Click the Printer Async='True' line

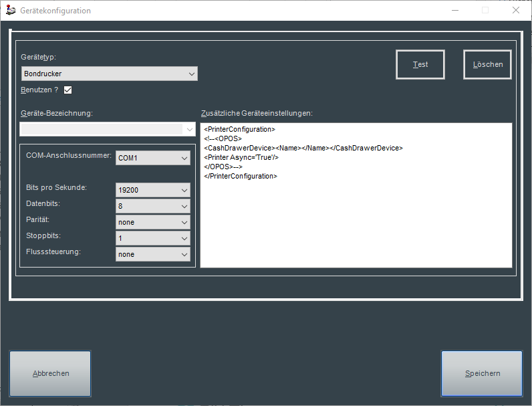pyautogui.click(x=241, y=157)
